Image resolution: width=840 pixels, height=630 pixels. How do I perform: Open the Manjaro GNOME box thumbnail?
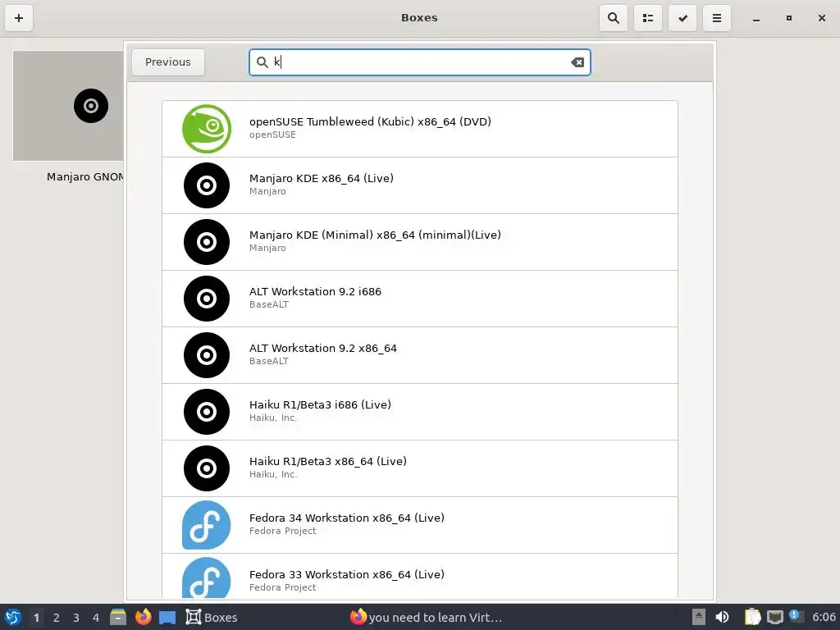pos(68,106)
